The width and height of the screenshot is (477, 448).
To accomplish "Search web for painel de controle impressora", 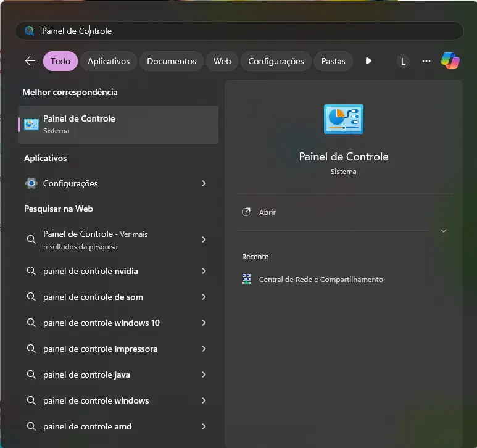I will 118,349.
